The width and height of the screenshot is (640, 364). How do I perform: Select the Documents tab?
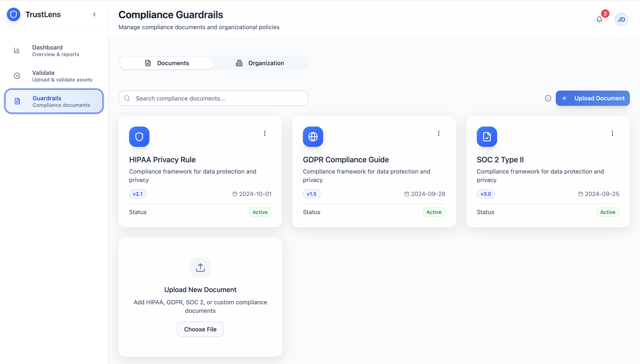(167, 63)
